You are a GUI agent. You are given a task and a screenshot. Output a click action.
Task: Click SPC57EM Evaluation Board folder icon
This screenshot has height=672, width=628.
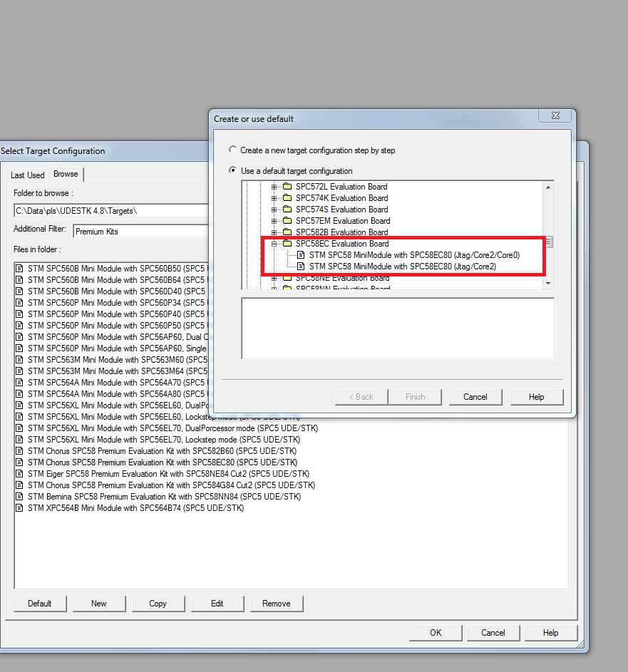pyautogui.click(x=287, y=221)
